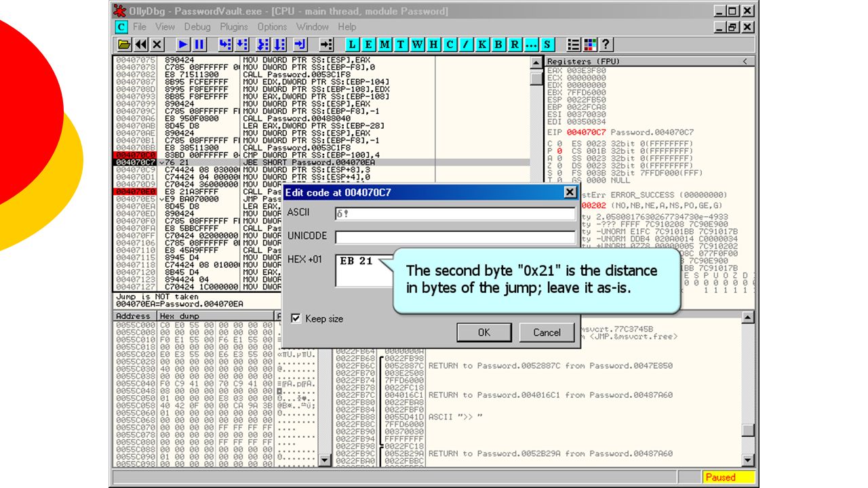Click into the UNICODE input field
The width and height of the screenshot is (868, 488).
click(x=455, y=238)
